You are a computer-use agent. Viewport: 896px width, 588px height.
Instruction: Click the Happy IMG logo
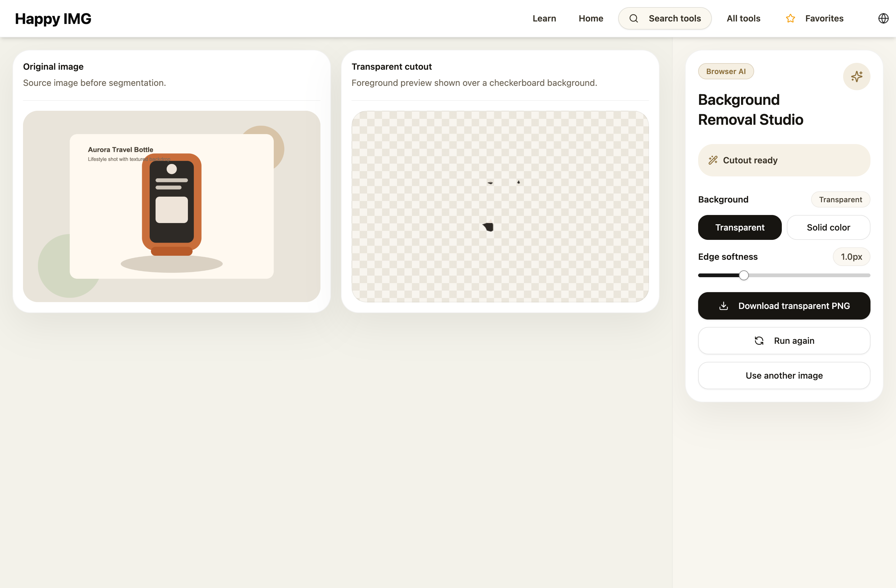pyautogui.click(x=53, y=18)
